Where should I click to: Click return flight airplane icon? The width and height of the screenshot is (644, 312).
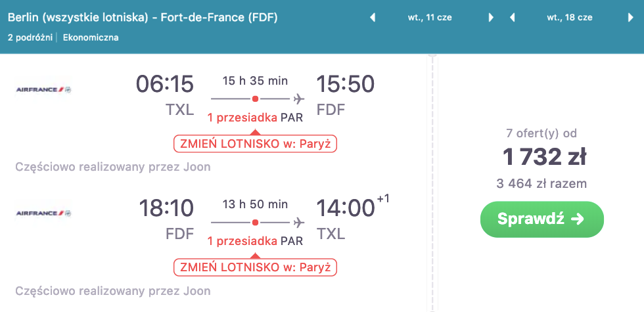click(299, 222)
